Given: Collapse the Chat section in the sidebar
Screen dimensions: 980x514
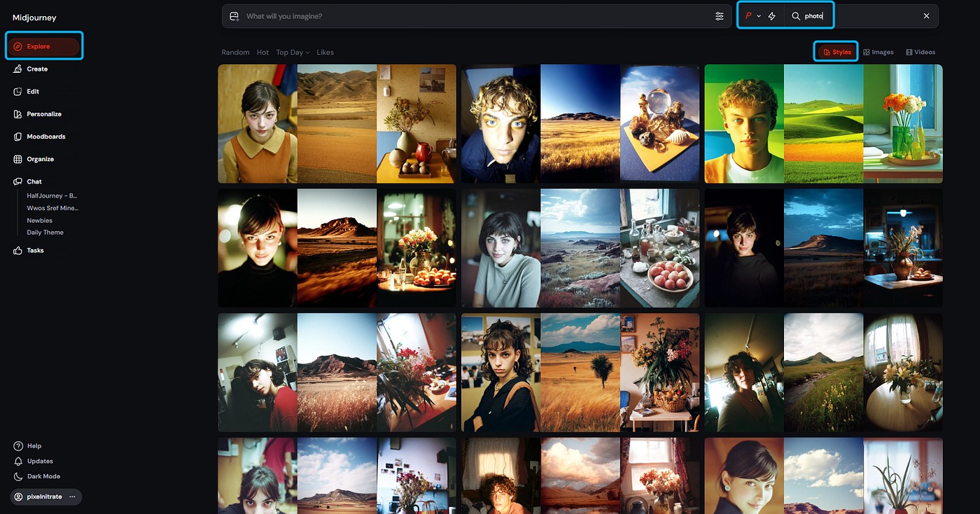Looking at the screenshot, I should coord(34,181).
